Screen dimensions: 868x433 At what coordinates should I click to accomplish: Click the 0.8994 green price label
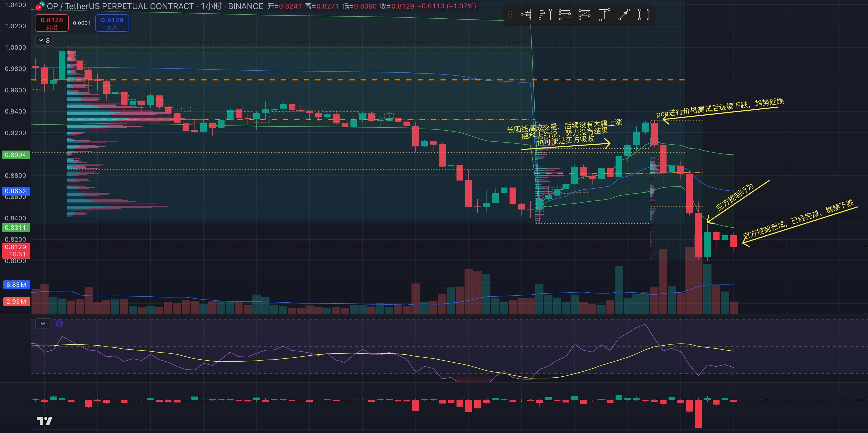click(x=16, y=155)
